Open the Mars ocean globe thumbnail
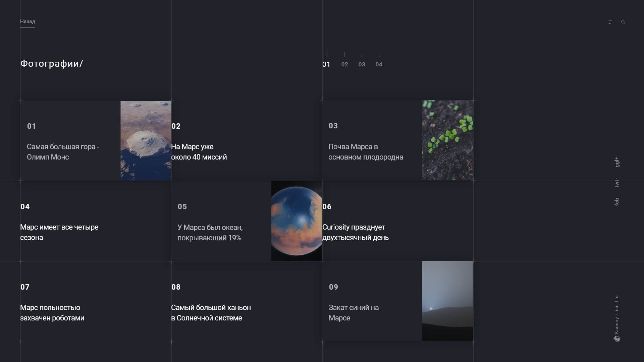The image size is (644, 362). [x=297, y=221]
